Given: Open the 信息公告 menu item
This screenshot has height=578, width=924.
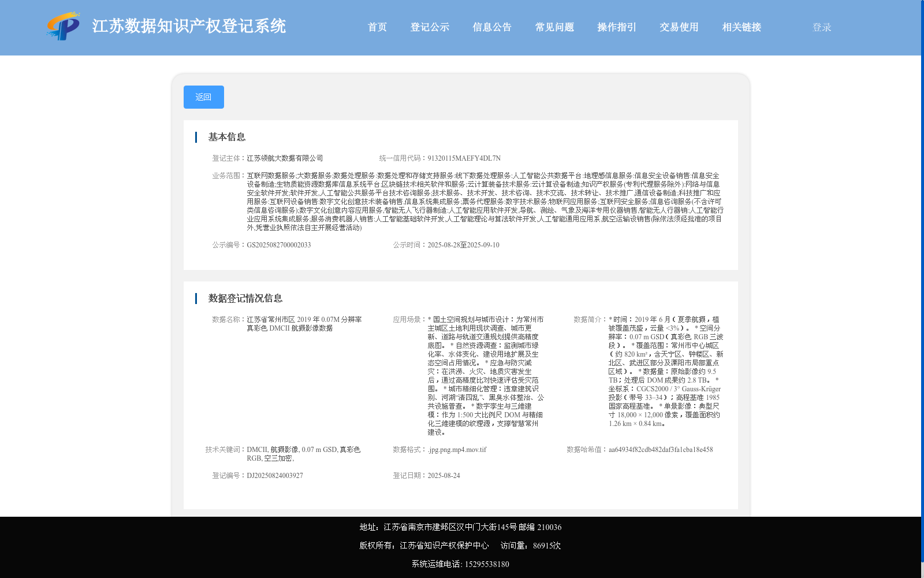Looking at the screenshot, I should tap(492, 27).
